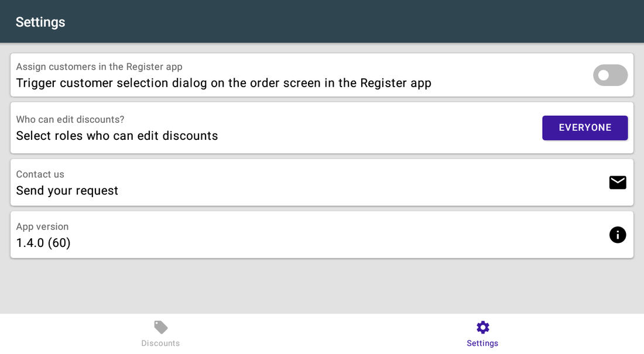The image size is (644, 354).
Task: Click the 'App version' label
Action: point(42,226)
